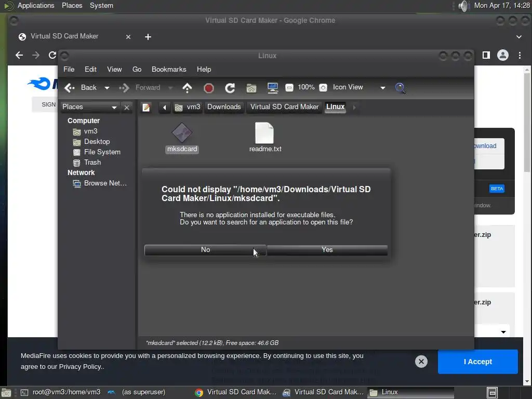Select Linux path bar button
The image size is (532, 399).
click(x=335, y=107)
